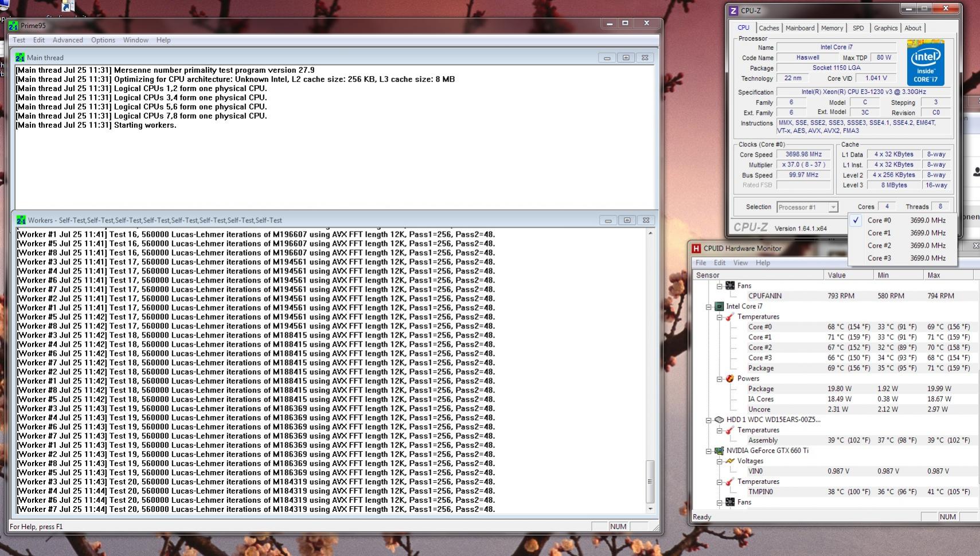This screenshot has height=556, width=980.
Task: Restore the Main thread child window
Action: click(x=626, y=57)
